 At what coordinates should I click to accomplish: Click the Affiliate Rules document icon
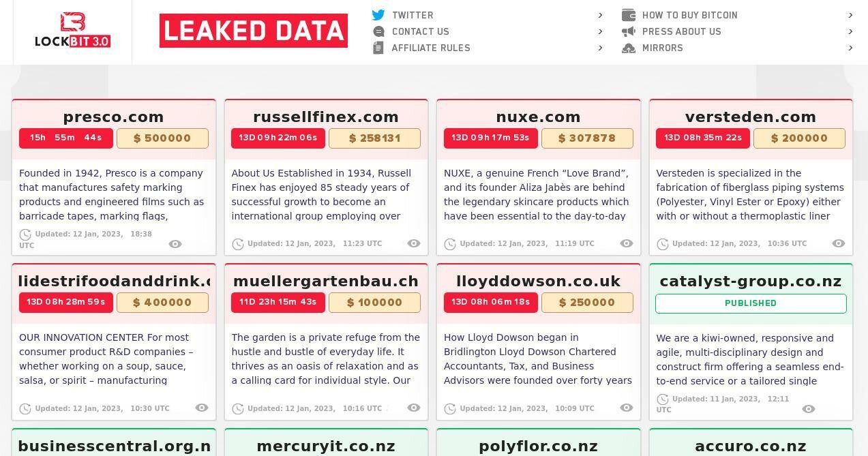(x=378, y=48)
